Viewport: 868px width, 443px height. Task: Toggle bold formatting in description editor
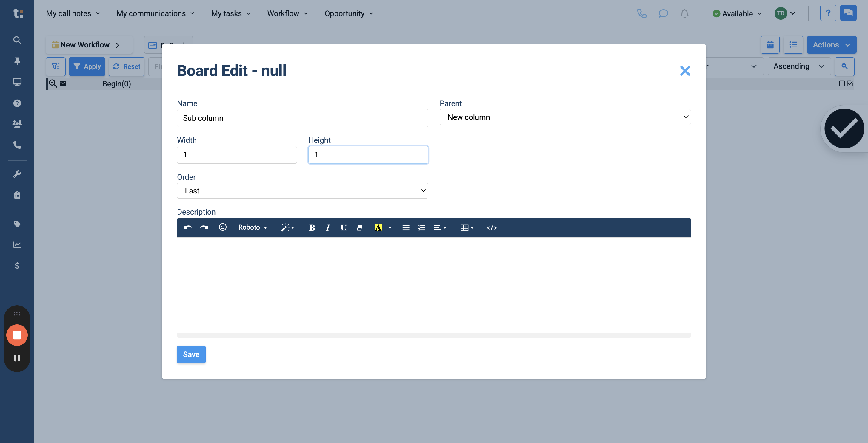[x=312, y=228]
